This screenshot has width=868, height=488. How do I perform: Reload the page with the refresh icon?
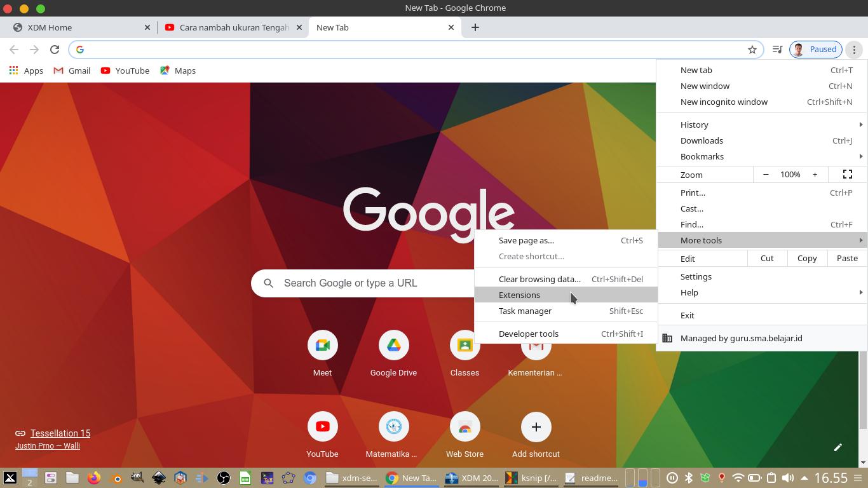coord(55,50)
